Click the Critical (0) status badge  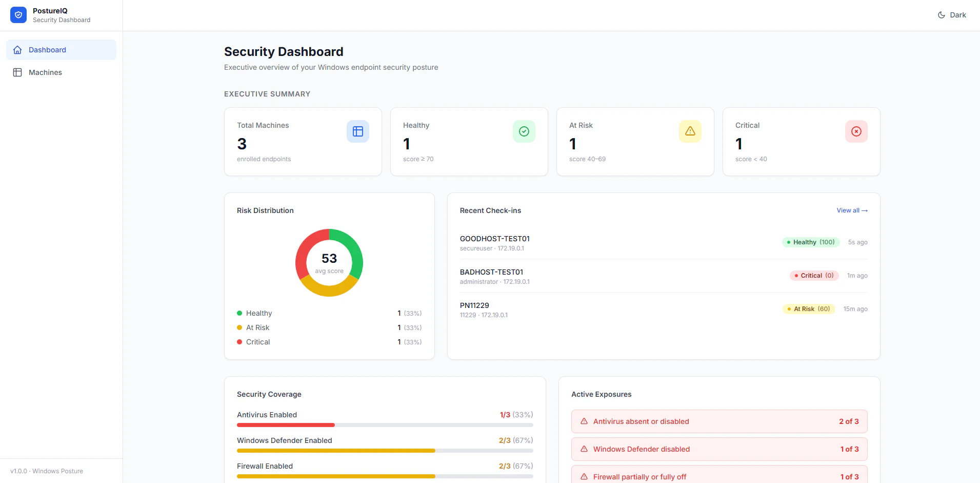814,276
